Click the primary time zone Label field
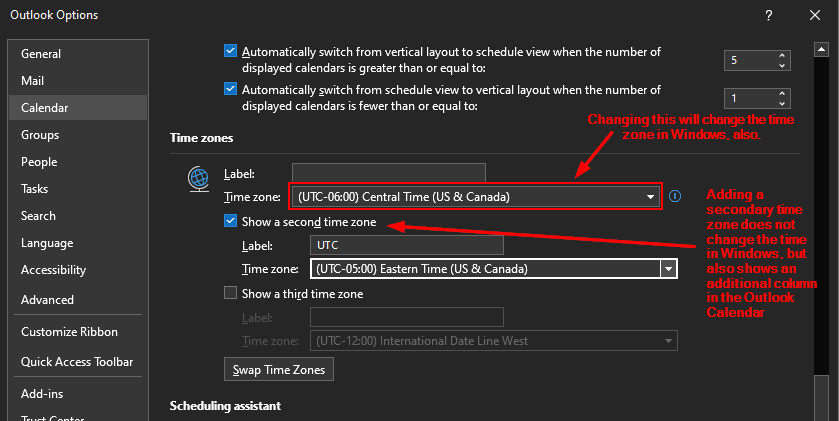Screen dimensions: 839x421 tap(388, 173)
